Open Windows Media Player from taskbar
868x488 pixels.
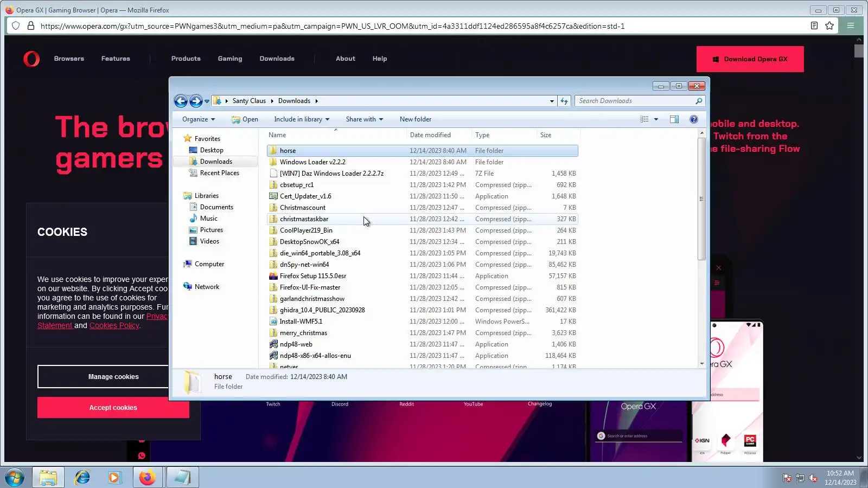(x=114, y=478)
